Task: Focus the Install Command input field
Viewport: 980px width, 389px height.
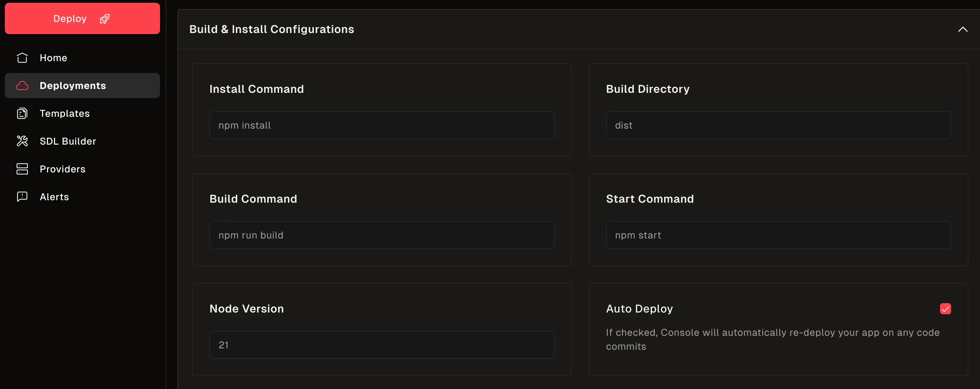Action: pos(381,125)
